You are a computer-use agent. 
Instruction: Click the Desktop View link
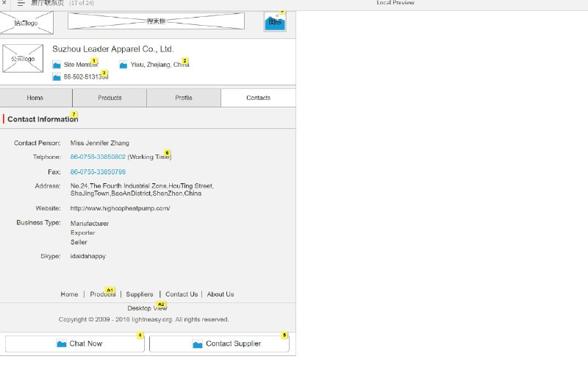point(147,308)
